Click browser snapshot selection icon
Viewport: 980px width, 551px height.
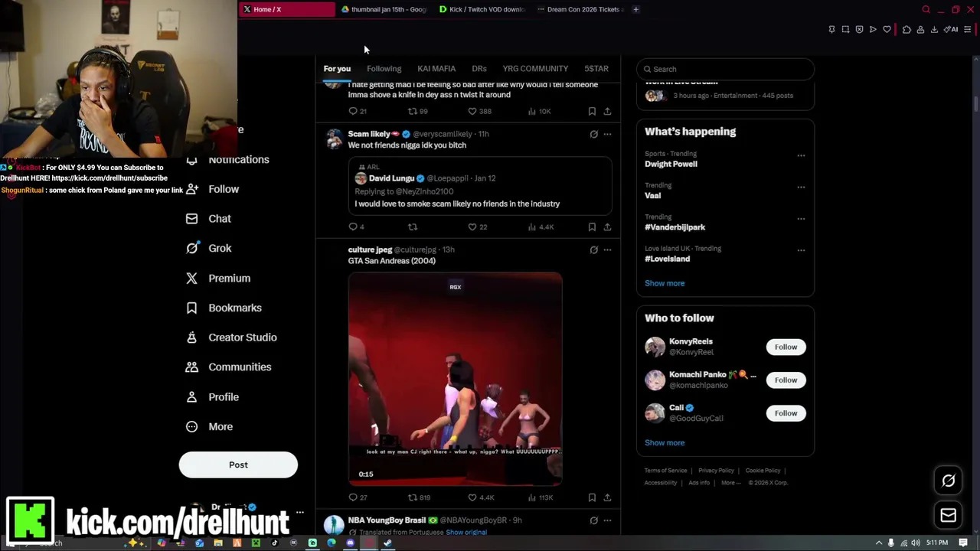pos(845,30)
